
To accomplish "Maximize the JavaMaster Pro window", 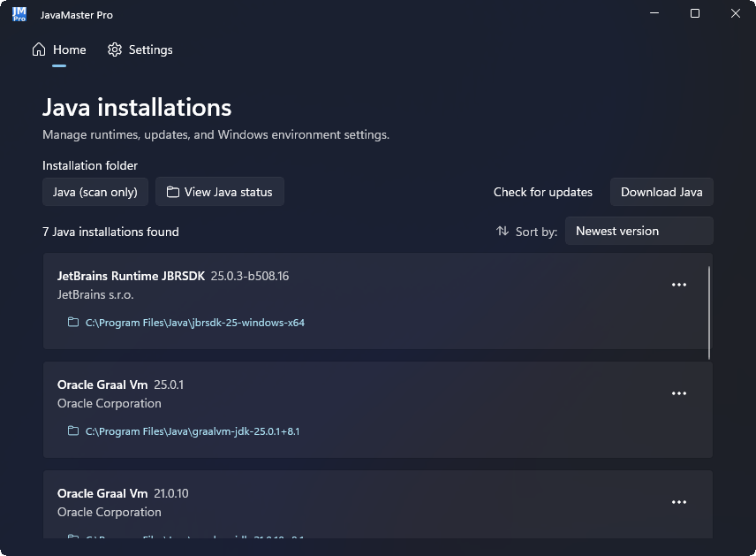I will (695, 13).
